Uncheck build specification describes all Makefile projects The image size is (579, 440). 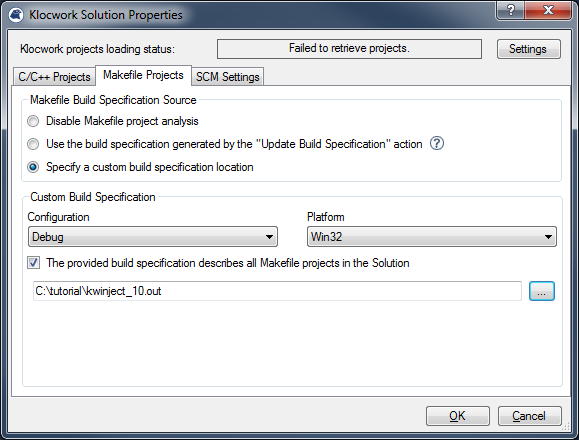34,263
